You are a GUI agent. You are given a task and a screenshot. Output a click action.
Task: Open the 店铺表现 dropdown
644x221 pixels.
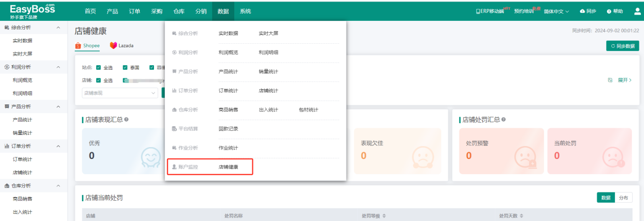[119, 93]
